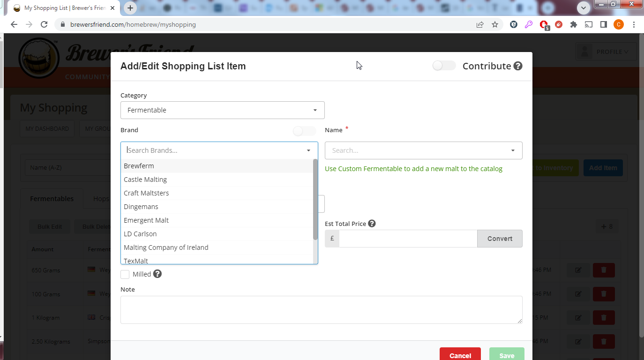Click the Milled help question mark icon

pyautogui.click(x=157, y=274)
